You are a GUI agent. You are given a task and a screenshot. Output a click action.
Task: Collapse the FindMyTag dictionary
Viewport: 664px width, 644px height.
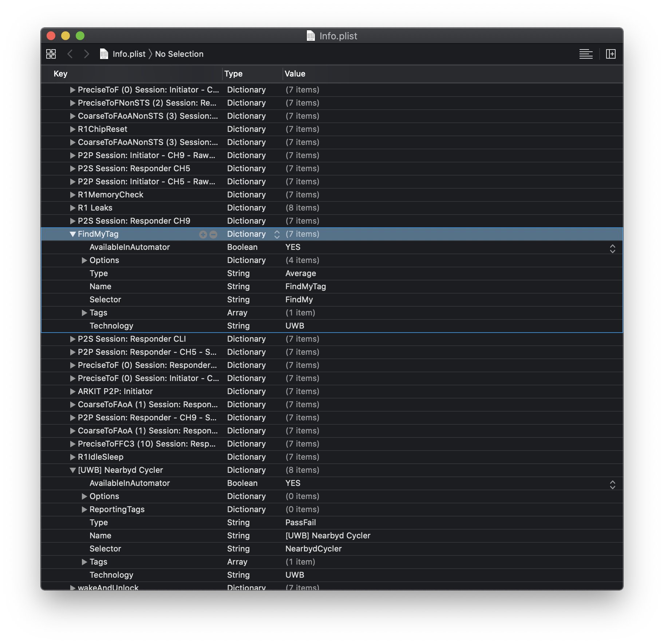[73, 234]
